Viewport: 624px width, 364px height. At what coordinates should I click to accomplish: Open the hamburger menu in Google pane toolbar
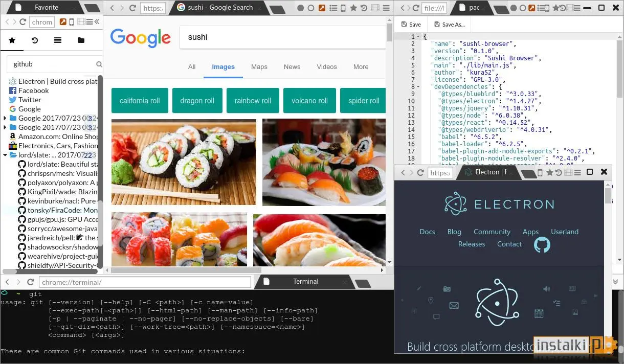(x=387, y=8)
